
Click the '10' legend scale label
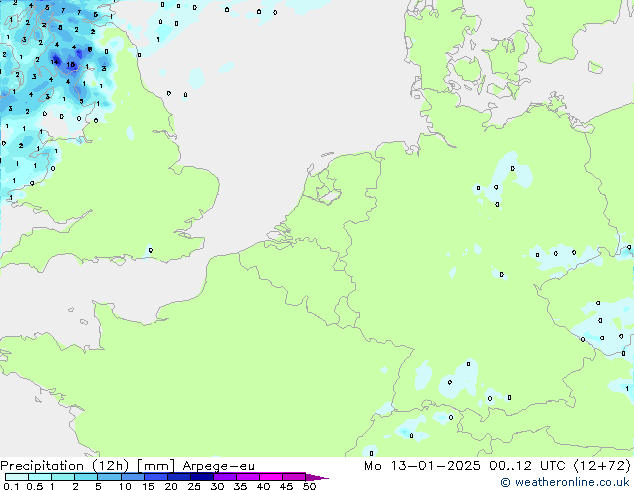coord(125,486)
